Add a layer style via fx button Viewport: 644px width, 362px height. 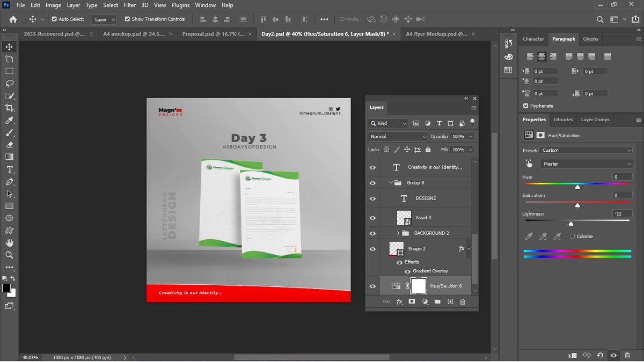(399, 302)
